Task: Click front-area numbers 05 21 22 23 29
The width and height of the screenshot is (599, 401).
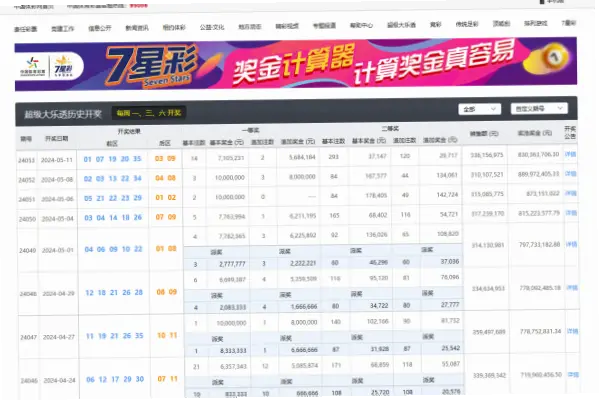Action: [x=113, y=198]
